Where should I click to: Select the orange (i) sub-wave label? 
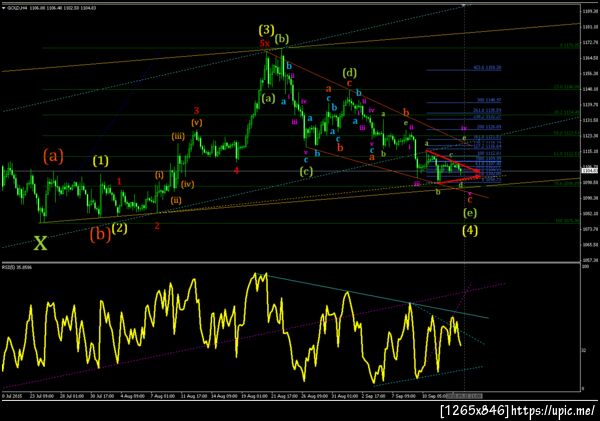[159, 175]
